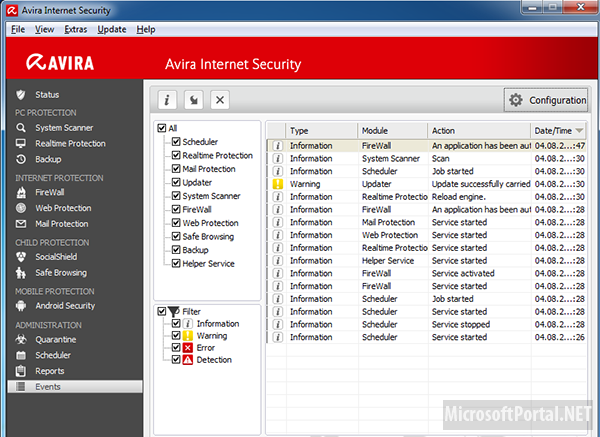
Task: Uncheck the Backup module checkbox
Action: click(x=176, y=250)
